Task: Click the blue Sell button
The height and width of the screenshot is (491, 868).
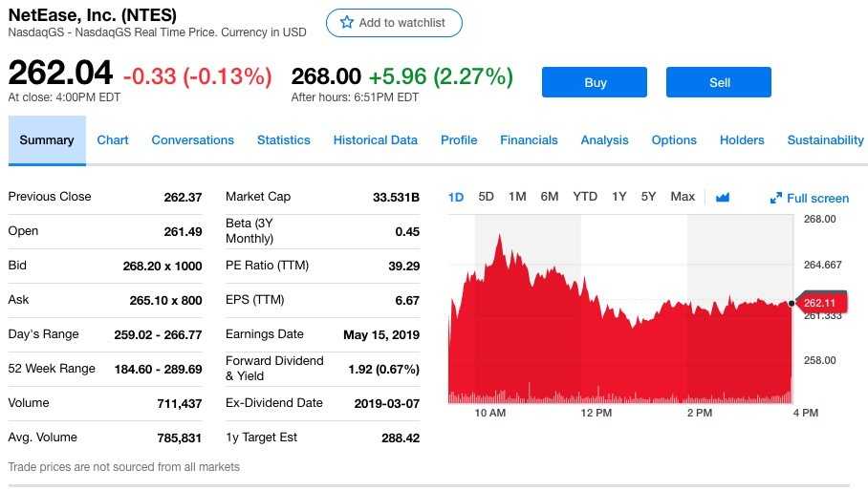Action: click(x=719, y=82)
